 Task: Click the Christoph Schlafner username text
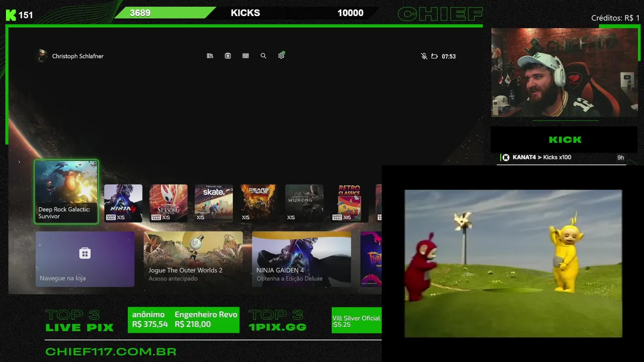pyautogui.click(x=78, y=56)
